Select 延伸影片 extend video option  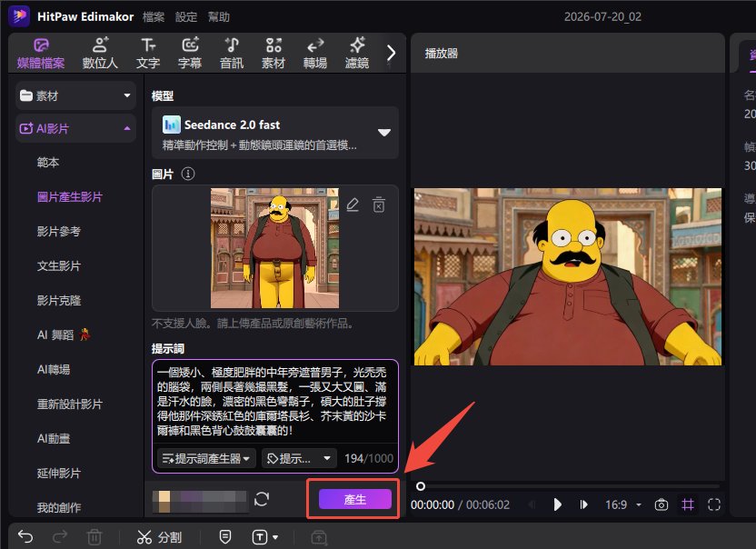point(59,473)
